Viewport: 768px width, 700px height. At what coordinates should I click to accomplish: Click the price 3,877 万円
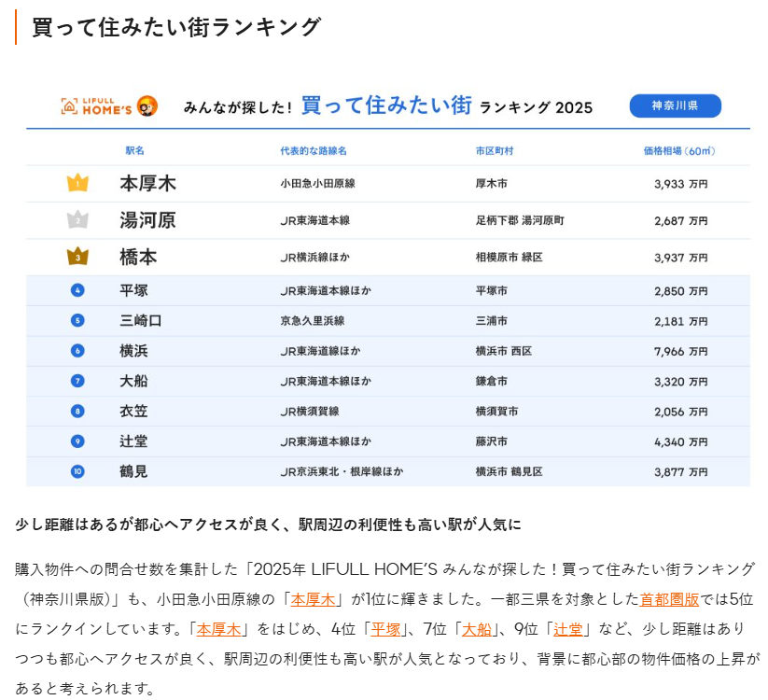pyautogui.click(x=681, y=472)
